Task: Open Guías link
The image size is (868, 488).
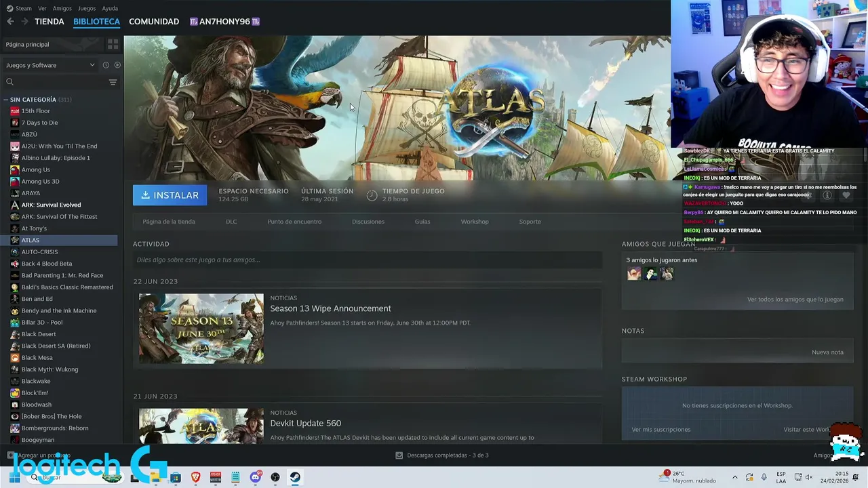Action: 422,222
